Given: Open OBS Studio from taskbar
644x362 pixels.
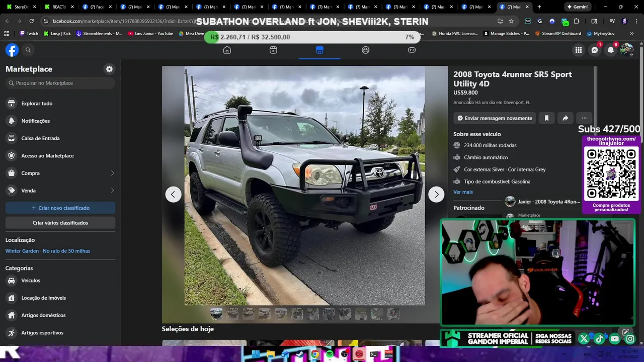Looking at the screenshot, I should click(x=344, y=354).
